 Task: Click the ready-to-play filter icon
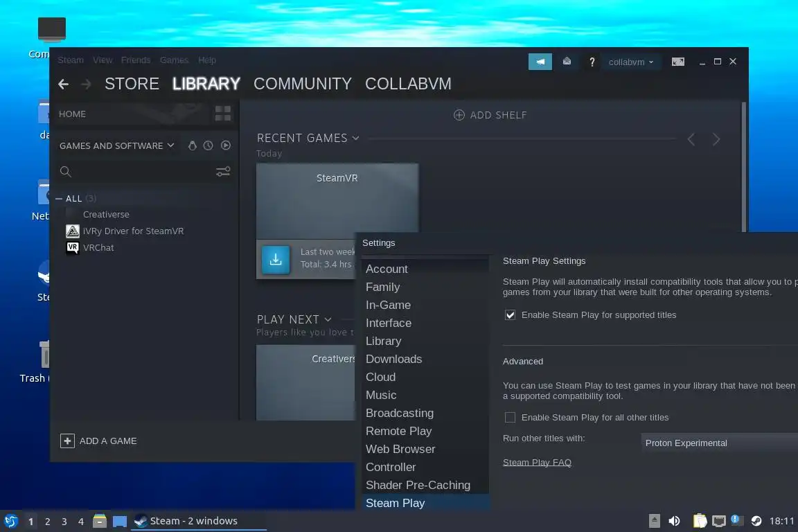[x=226, y=145]
